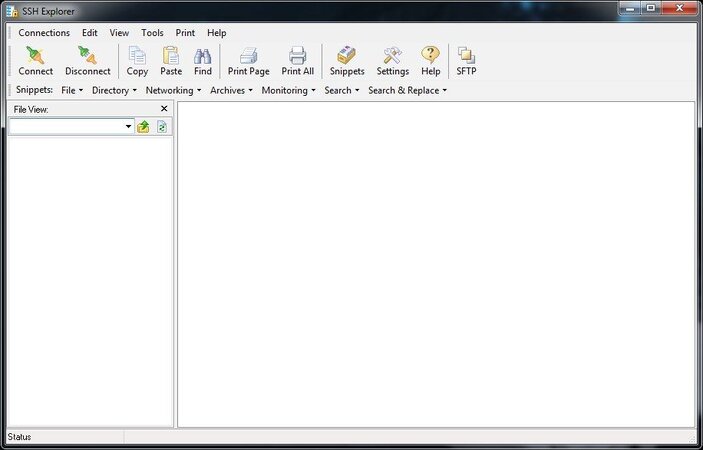Open the Tools menu

click(x=152, y=33)
